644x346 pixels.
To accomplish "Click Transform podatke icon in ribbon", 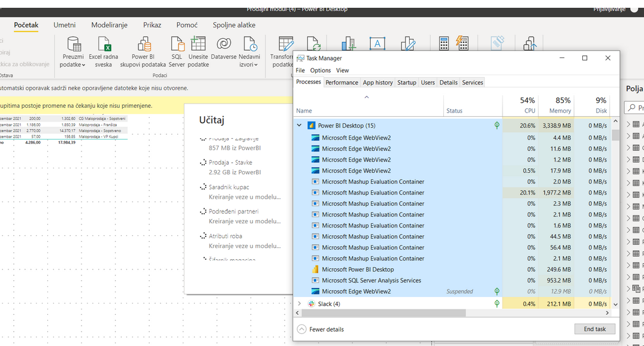I will pos(285,44).
